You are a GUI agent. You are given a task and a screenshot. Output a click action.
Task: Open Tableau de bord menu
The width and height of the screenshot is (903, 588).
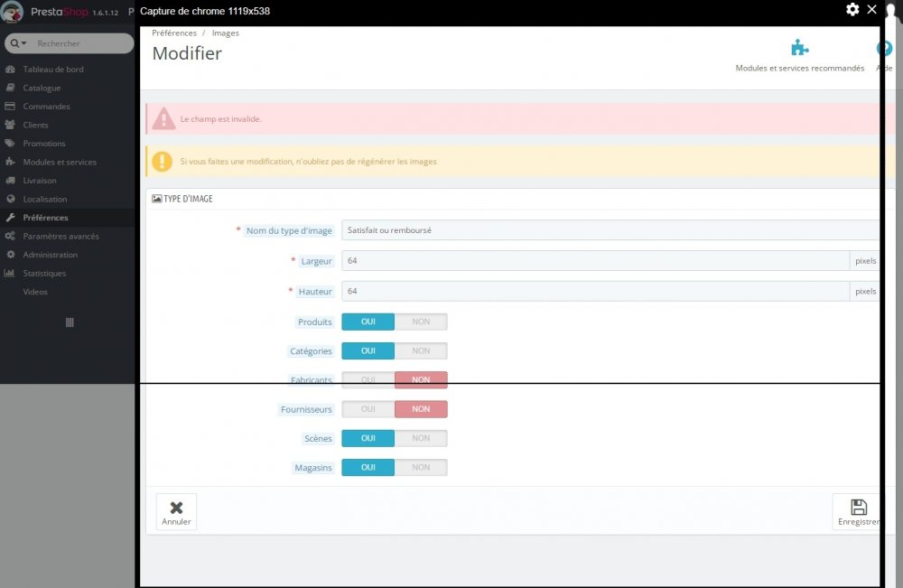point(53,70)
